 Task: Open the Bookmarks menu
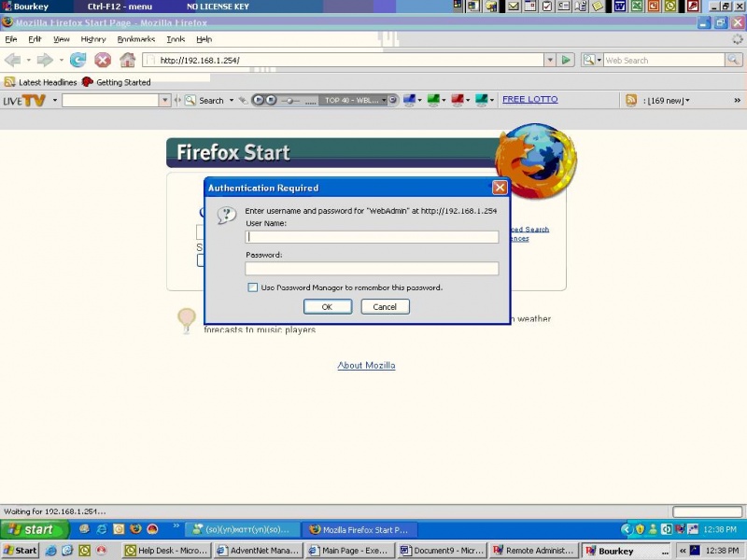(x=135, y=39)
